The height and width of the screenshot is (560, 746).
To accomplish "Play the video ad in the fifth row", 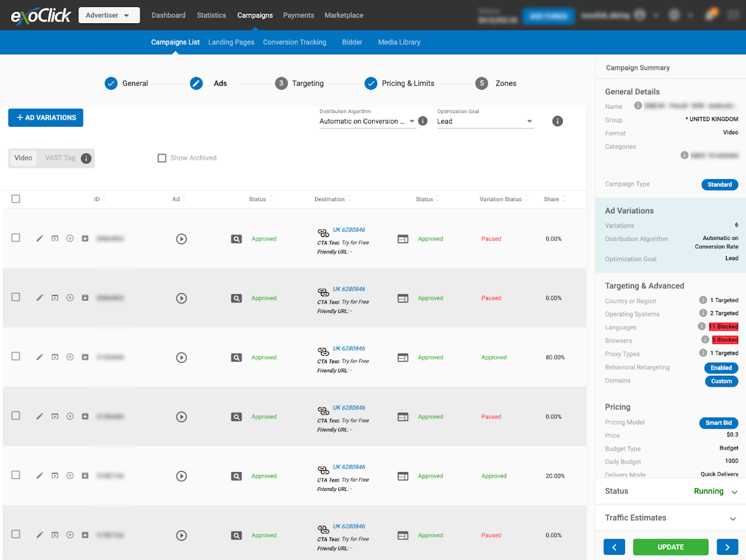I will [181, 476].
